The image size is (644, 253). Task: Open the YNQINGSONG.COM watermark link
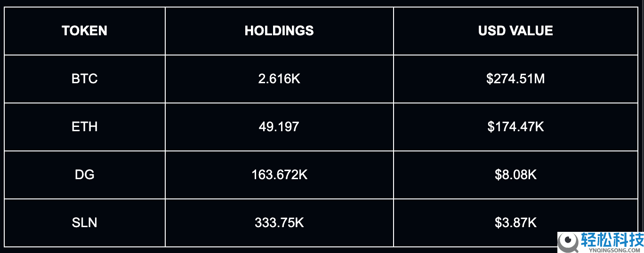[x=612, y=250]
